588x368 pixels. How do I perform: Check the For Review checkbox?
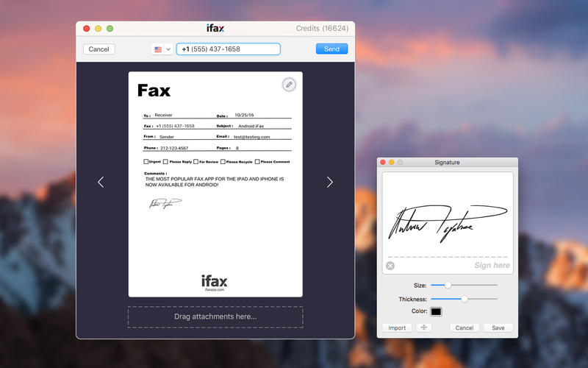tap(196, 161)
